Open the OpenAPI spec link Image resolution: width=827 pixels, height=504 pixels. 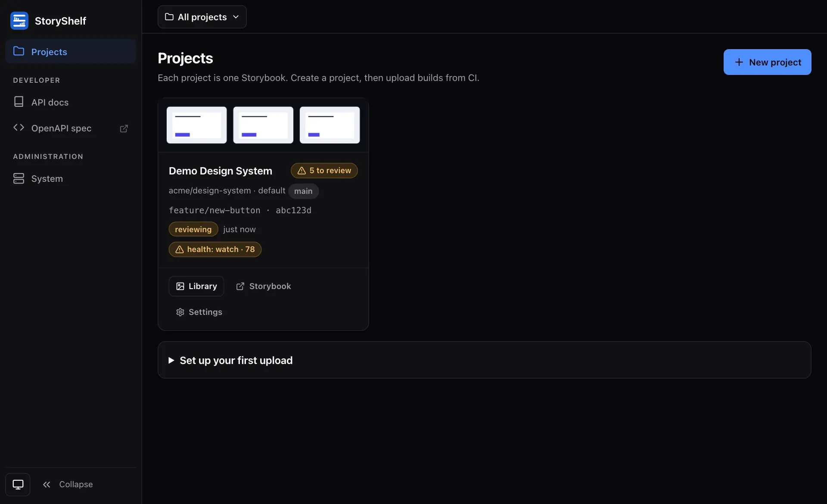(x=71, y=128)
